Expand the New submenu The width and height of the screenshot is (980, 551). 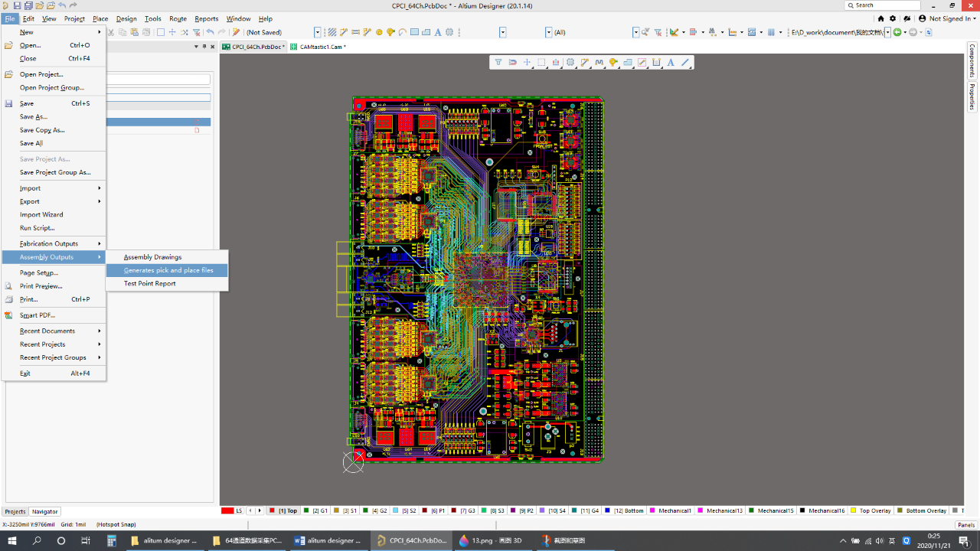pos(53,32)
